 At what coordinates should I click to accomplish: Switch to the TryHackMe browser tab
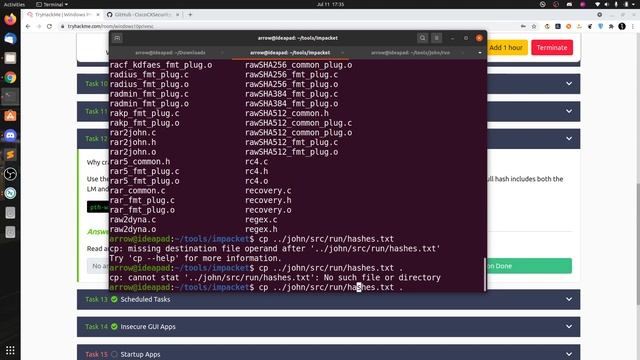[x=62, y=15]
